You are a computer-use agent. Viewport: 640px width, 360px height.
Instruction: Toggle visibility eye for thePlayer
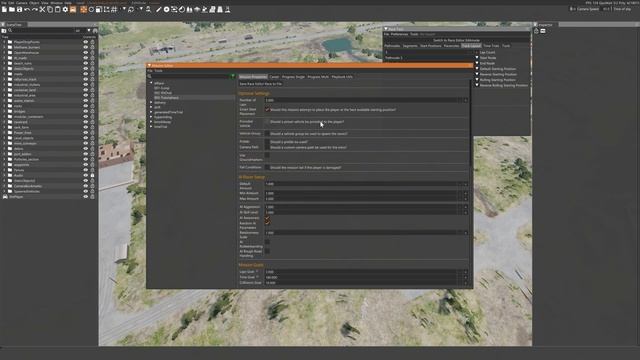86,196
